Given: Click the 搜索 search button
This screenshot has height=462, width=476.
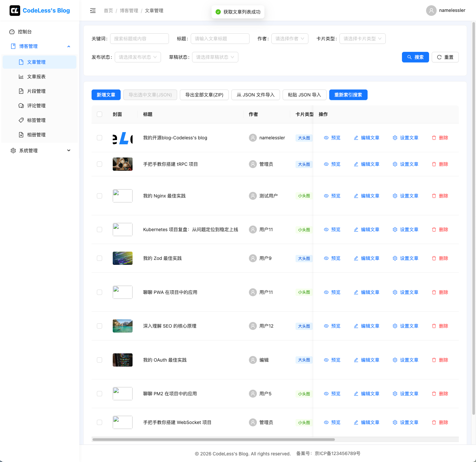Looking at the screenshot, I should (416, 57).
